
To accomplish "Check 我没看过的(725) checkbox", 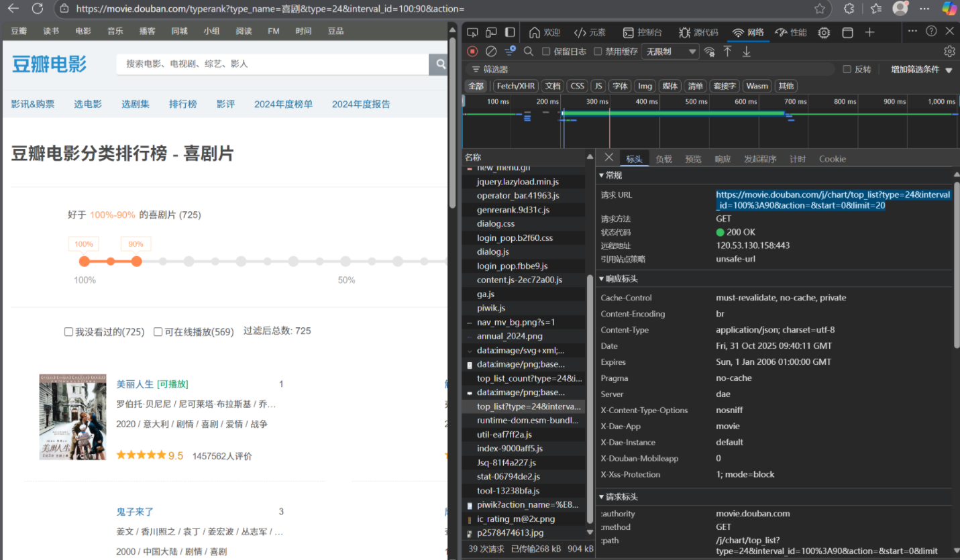I will tap(68, 331).
